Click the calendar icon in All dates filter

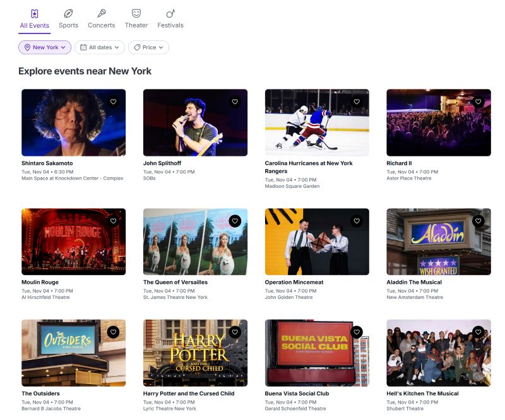click(83, 47)
